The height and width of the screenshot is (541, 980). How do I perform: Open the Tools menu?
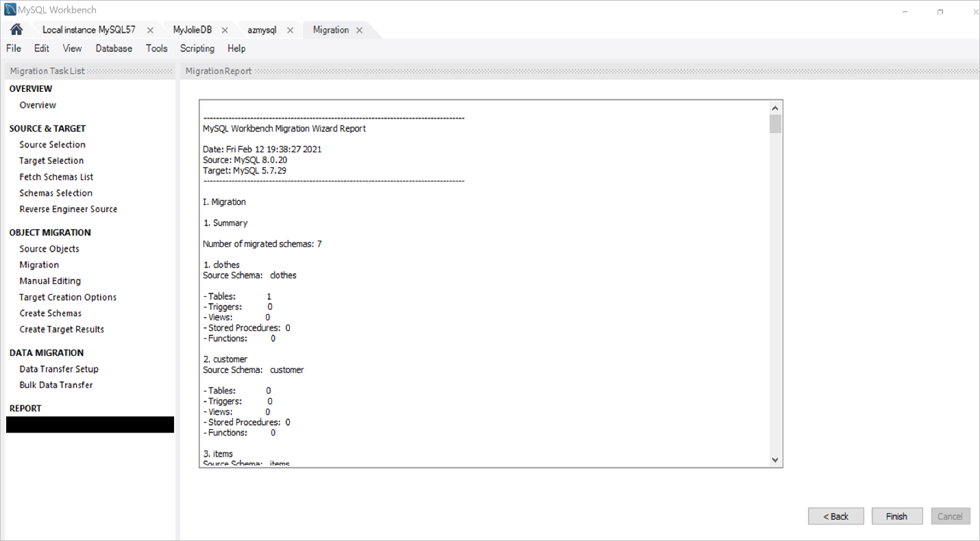[157, 48]
